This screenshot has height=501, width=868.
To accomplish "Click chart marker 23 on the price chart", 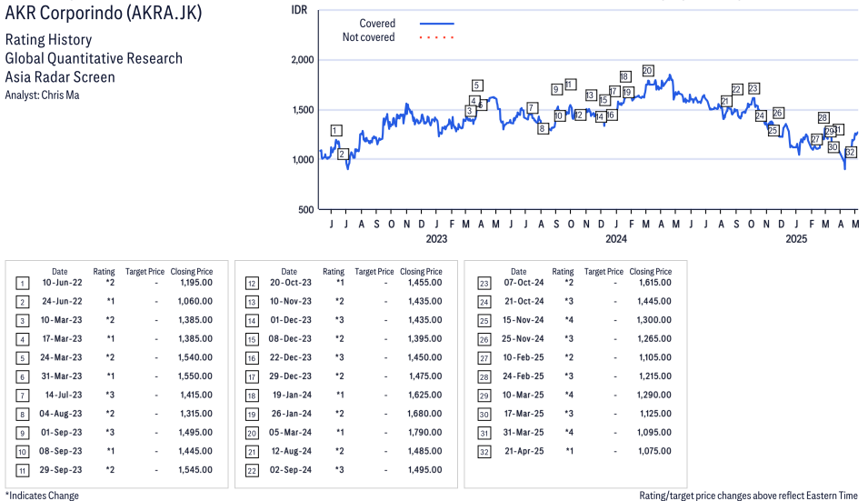I will 753,88.
